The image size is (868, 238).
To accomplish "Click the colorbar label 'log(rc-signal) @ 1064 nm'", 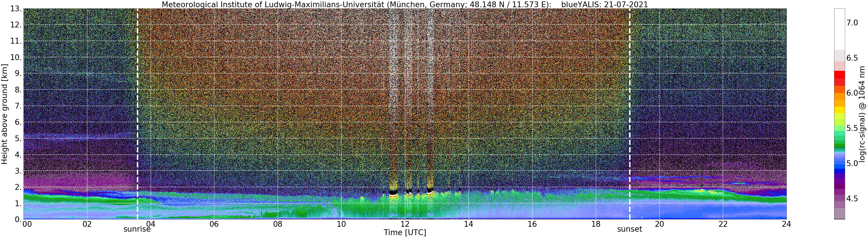I will (x=862, y=114).
